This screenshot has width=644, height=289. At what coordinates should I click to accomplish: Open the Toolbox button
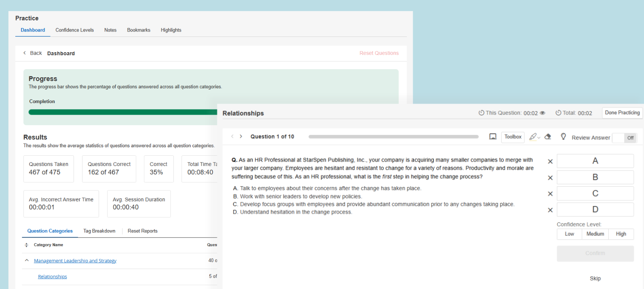[513, 137]
